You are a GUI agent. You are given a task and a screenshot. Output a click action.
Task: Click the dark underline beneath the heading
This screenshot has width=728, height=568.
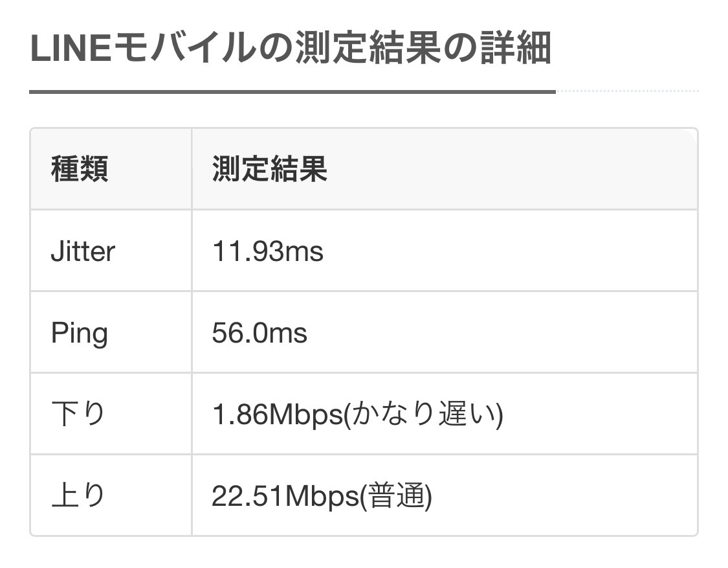[x=292, y=92]
